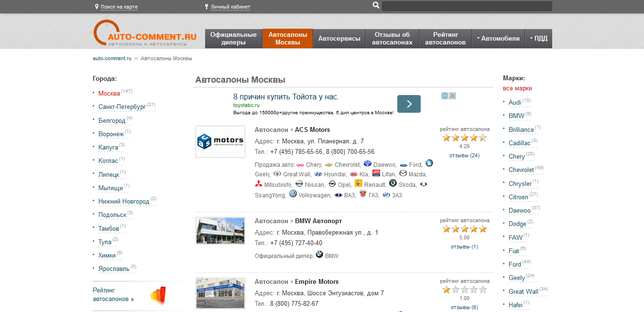Click the search magnifier icon
Screen dimensions: 644x312
click(x=376, y=5)
